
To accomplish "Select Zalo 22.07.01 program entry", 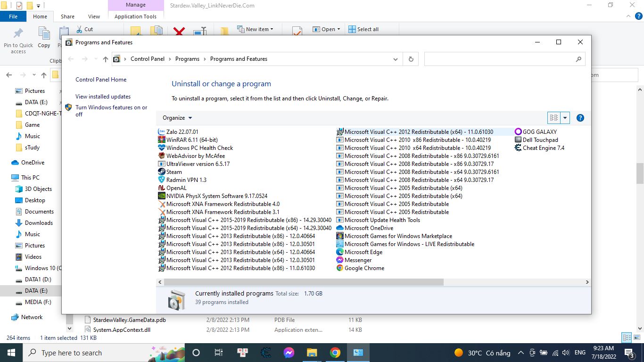I will click(182, 132).
